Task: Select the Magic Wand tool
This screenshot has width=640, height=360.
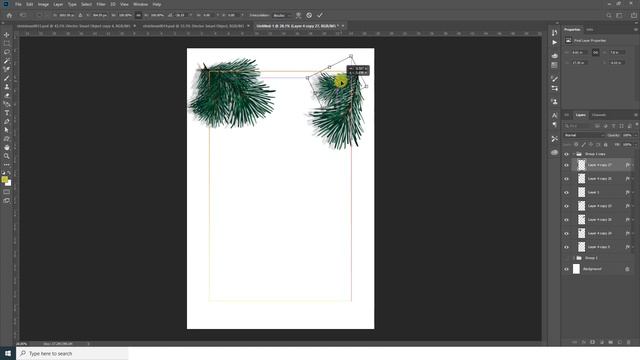Action: pos(7,61)
